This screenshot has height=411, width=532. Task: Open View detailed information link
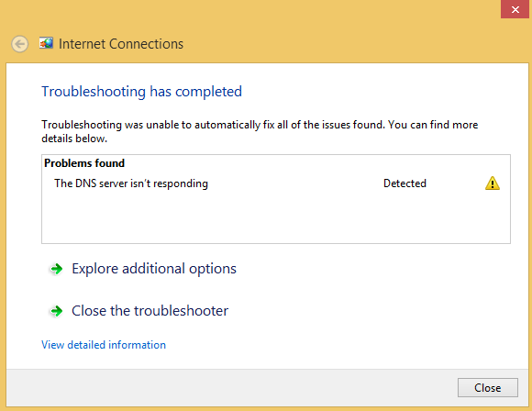[104, 345]
